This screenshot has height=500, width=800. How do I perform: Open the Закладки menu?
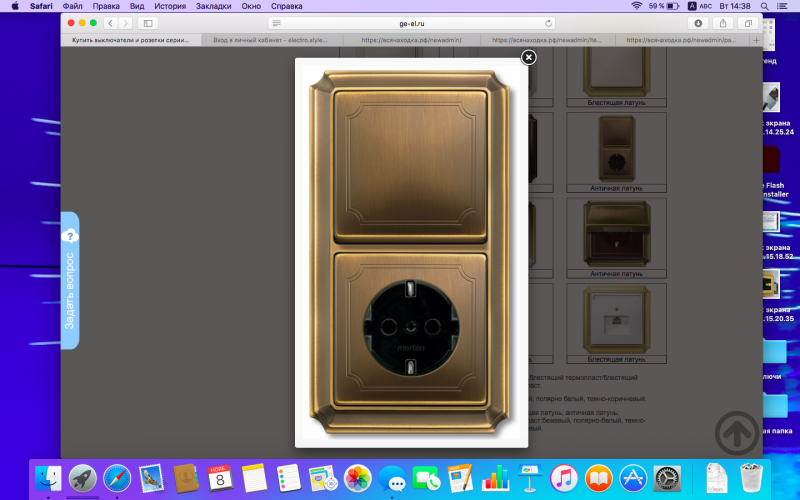tap(212, 6)
